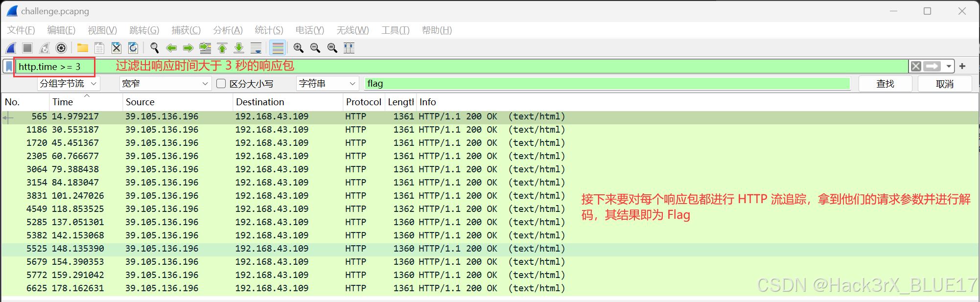The width and height of the screenshot is (980, 302).
Task: Click the resize columns to fit content icon
Action: pos(349,48)
